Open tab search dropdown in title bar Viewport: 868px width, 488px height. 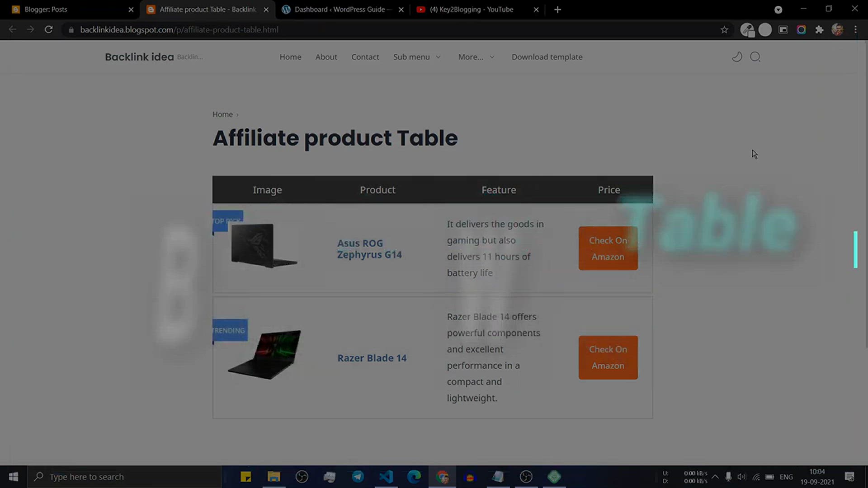778,9
